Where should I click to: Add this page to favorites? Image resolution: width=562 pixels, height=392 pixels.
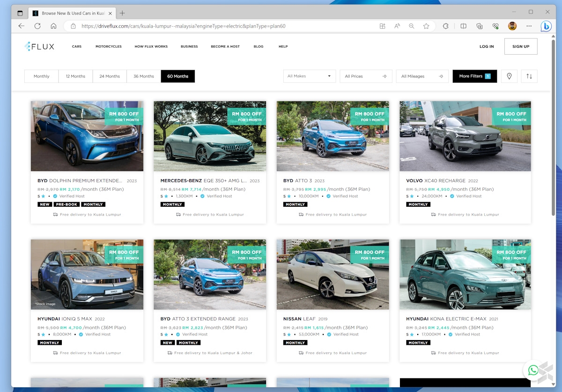click(427, 26)
